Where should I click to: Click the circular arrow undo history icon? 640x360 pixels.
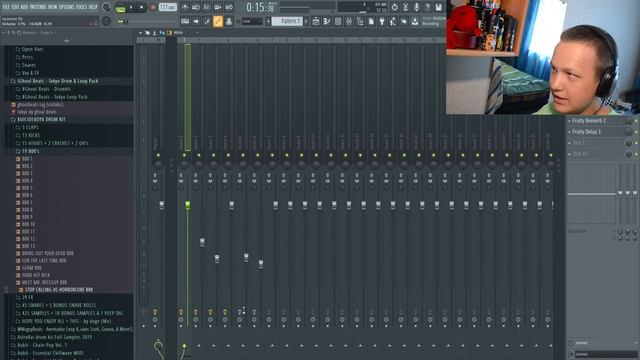pyautogui.click(x=394, y=7)
